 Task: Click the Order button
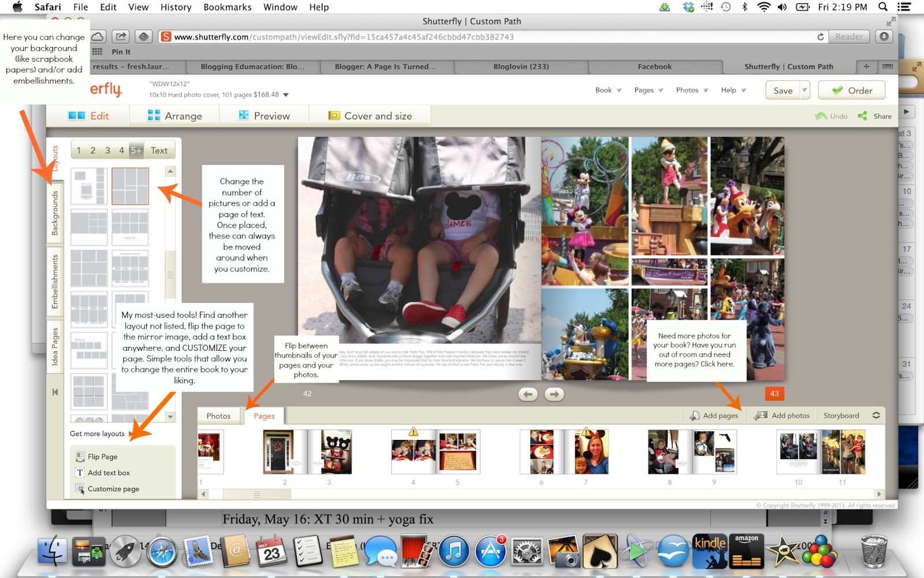[x=852, y=90]
